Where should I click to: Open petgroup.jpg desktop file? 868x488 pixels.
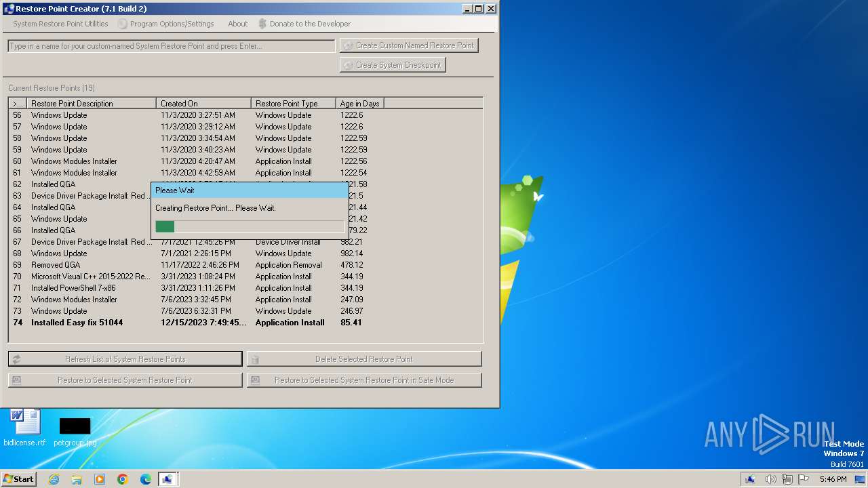(75, 431)
